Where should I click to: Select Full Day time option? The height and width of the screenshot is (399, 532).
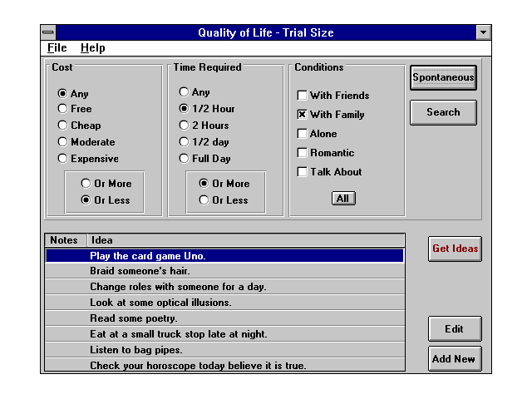coord(185,159)
